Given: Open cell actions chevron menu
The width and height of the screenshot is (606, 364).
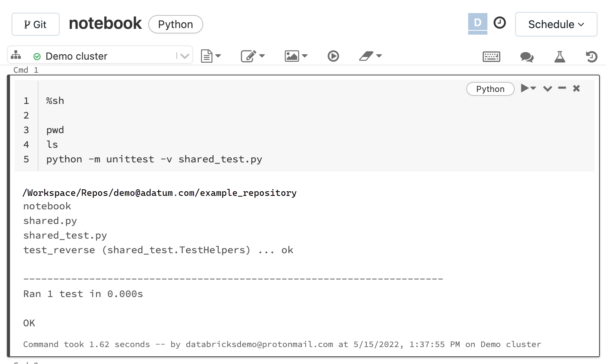Looking at the screenshot, I should pyautogui.click(x=547, y=88).
